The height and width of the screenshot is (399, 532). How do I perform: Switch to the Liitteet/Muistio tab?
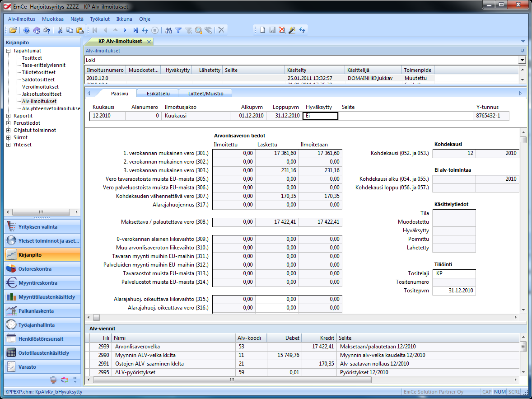[205, 94]
